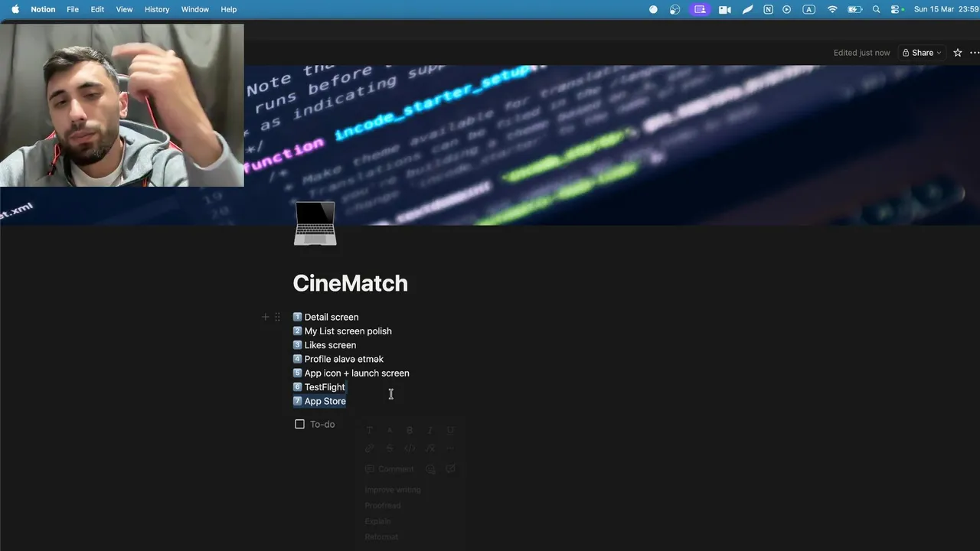Open the three-dot page options menu
This screenshot has height=551, width=980.
975,53
